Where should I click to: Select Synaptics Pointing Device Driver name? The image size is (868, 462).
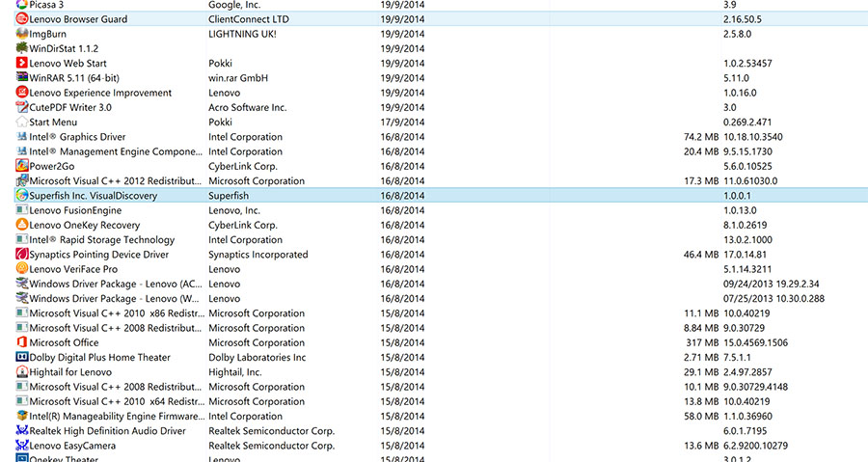pyautogui.click(x=99, y=255)
